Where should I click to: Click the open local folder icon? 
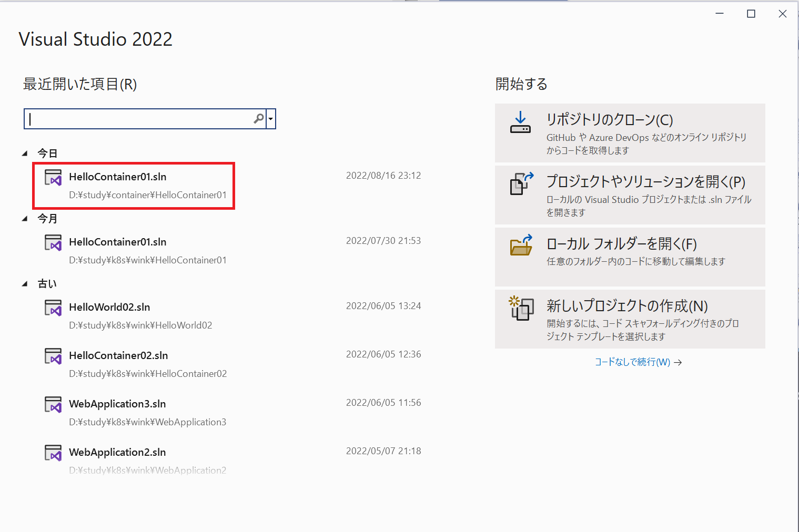(x=521, y=245)
